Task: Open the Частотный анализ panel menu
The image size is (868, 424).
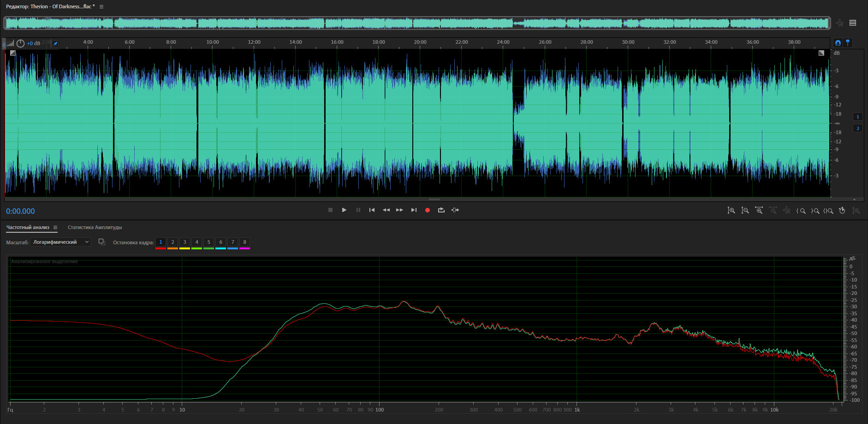Action: click(x=55, y=227)
